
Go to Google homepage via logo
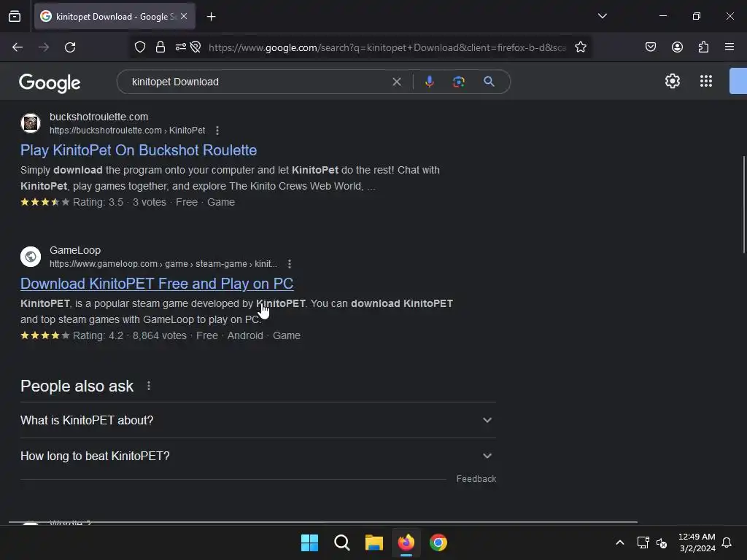tap(50, 83)
